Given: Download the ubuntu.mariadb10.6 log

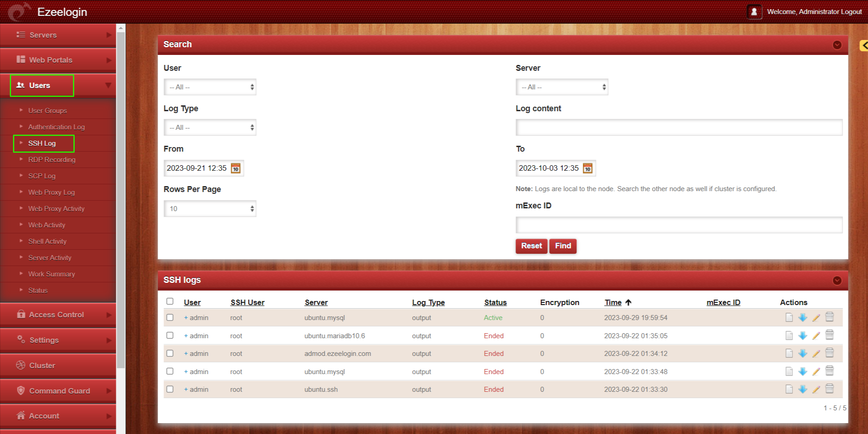Looking at the screenshot, I should click(x=803, y=335).
